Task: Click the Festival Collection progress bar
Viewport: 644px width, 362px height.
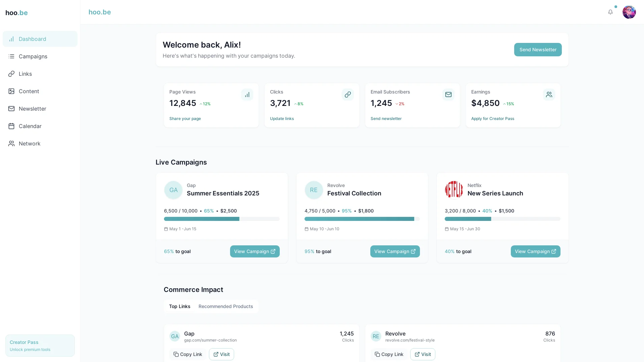Action: (x=362, y=219)
